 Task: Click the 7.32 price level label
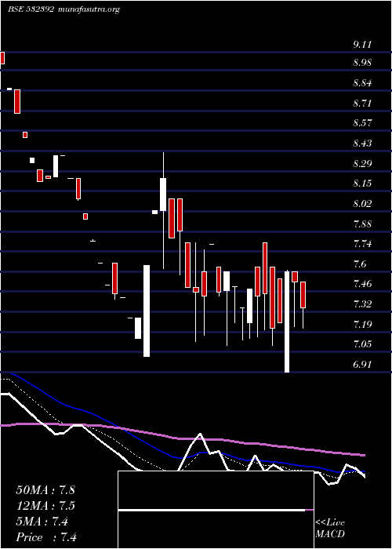(362, 304)
